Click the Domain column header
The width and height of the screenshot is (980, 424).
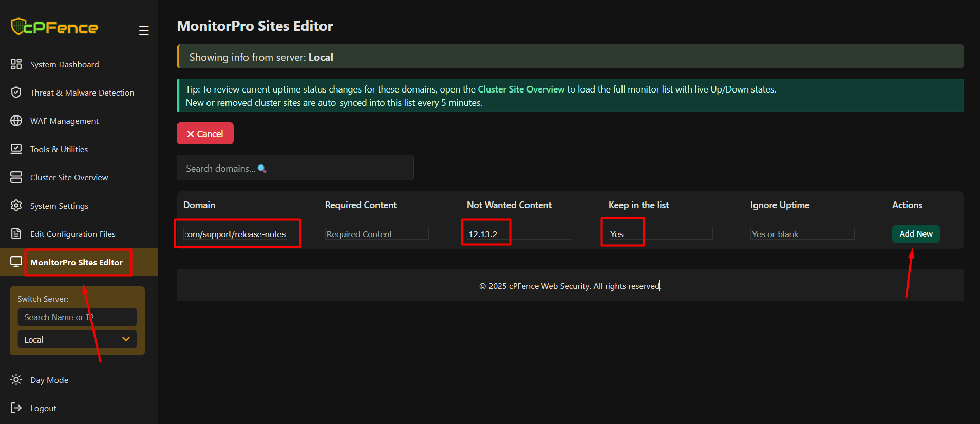click(199, 205)
